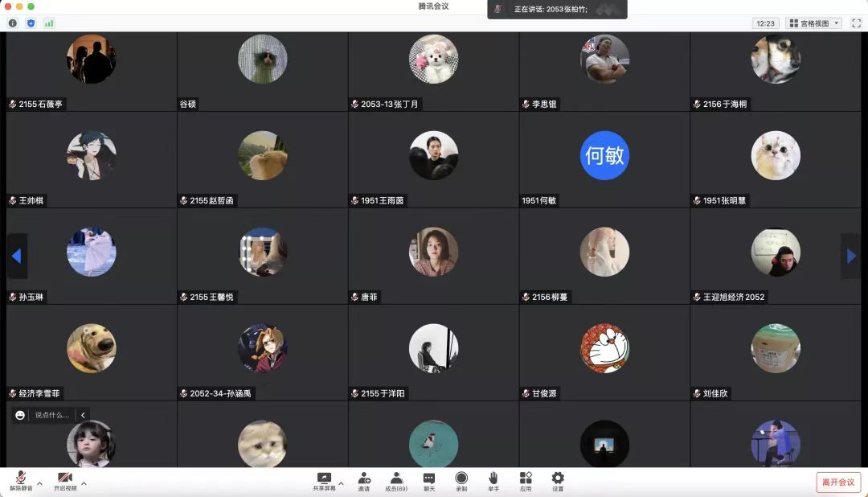868x497 pixels.
Task: Open the 成员(69) members list
Action: click(396, 481)
